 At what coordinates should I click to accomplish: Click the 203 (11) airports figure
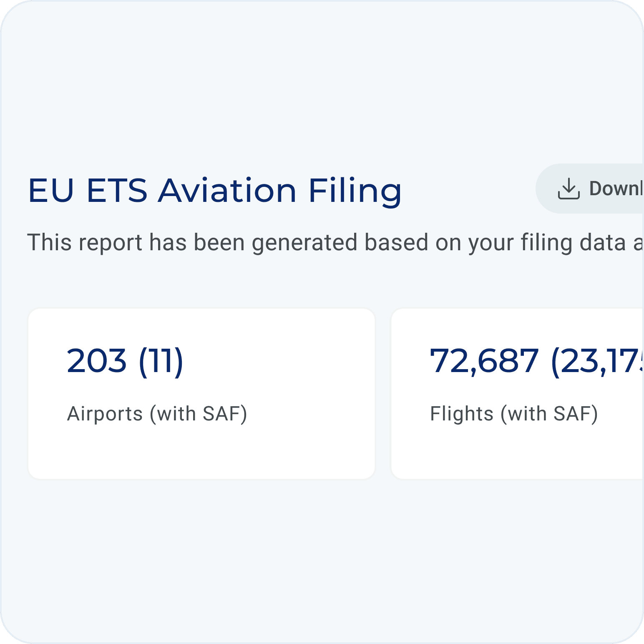(125, 361)
